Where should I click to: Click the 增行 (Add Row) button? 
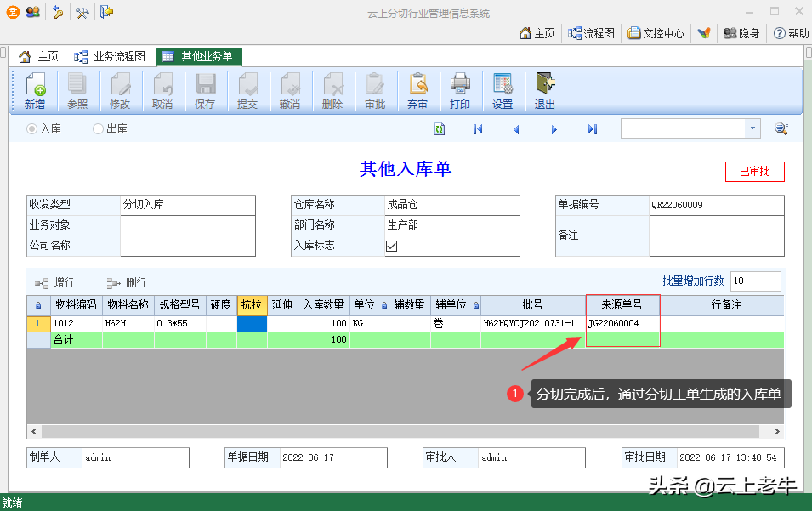click(x=54, y=282)
